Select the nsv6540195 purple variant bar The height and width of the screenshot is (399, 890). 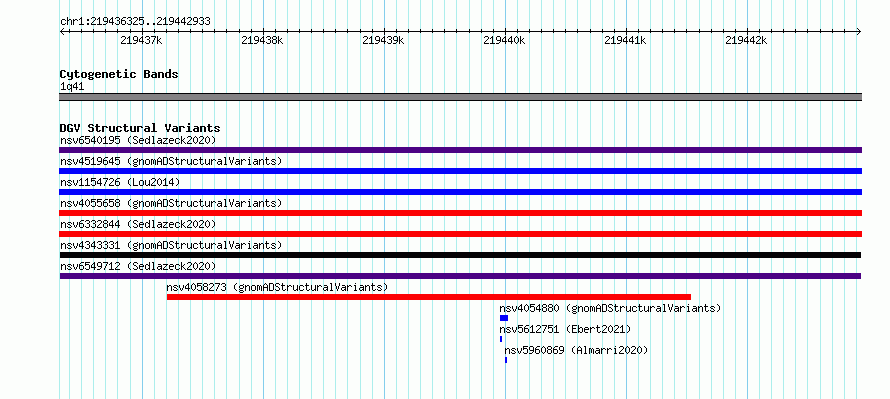click(x=460, y=150)
